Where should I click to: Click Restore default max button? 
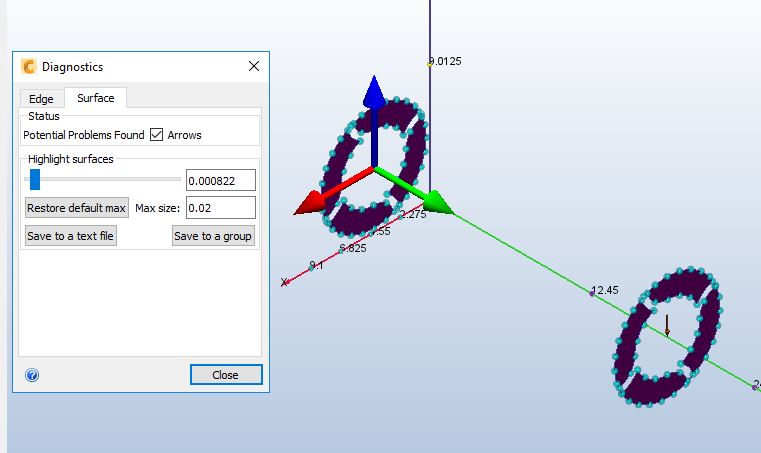[x=77, y=208]
